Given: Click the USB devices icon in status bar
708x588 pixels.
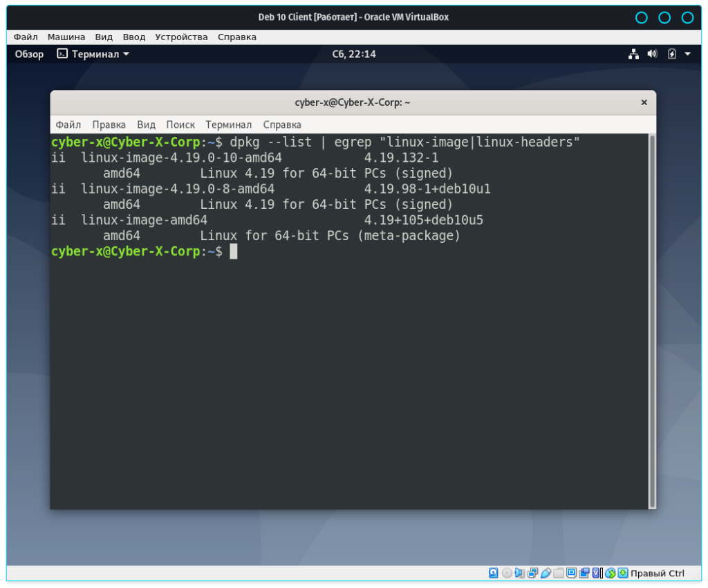Looking at the screenshot, I should point(546,573).
